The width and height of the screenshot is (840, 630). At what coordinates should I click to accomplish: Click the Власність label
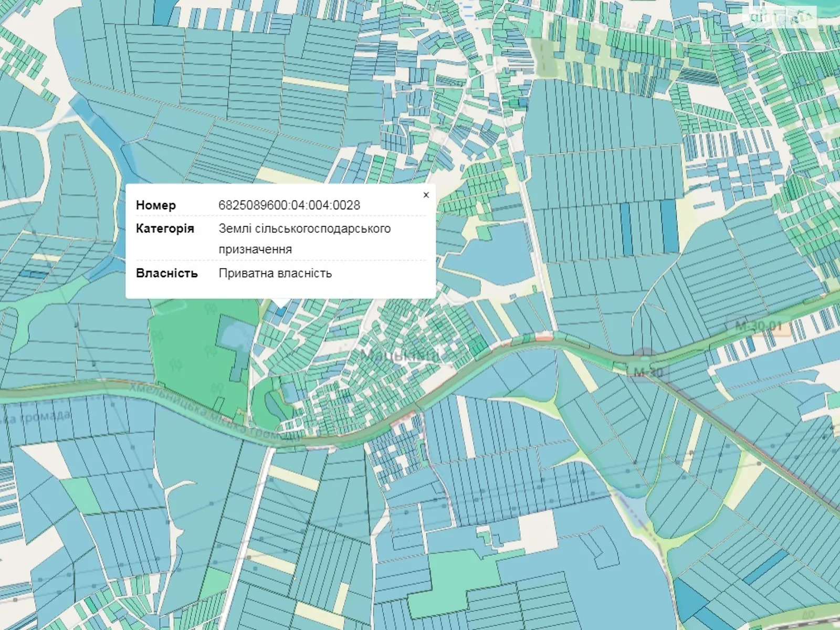pos(166,274)
